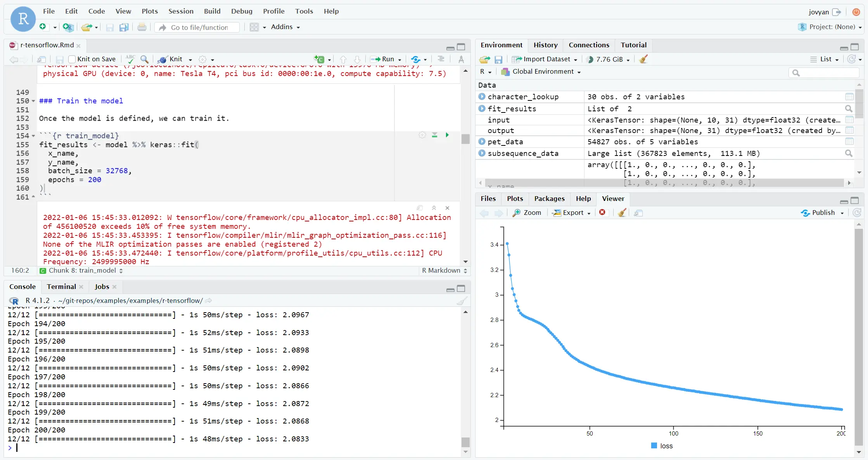The height and width of the screenshot is (460, 868).
Task: Open the Chunk 8: train_model navigator
Action: coord(81,270)
